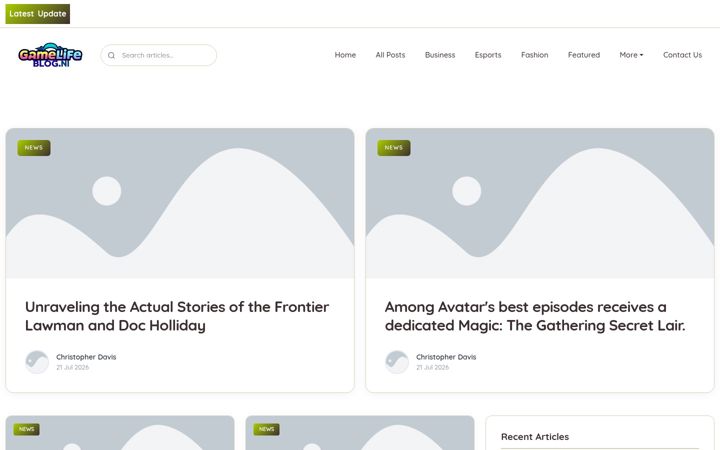Click into the Search articles field

158,55
